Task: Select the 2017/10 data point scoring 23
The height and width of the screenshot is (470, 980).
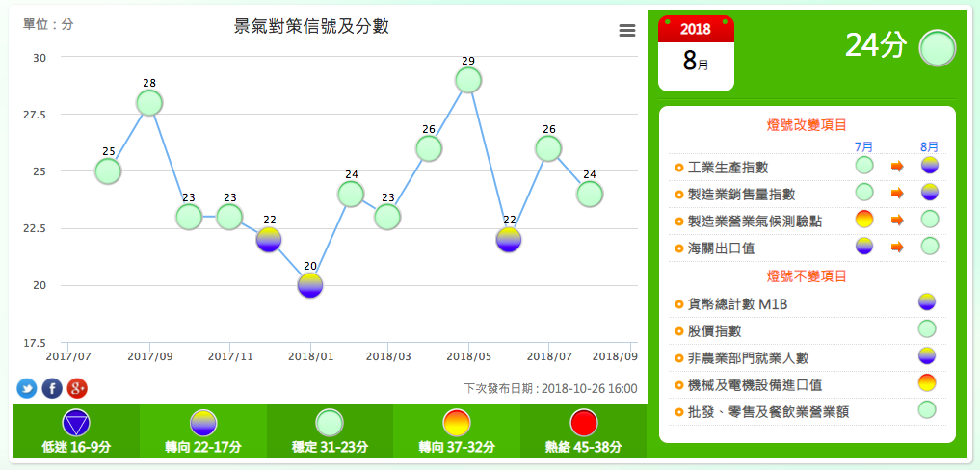Action: click(x=189, y=217)
